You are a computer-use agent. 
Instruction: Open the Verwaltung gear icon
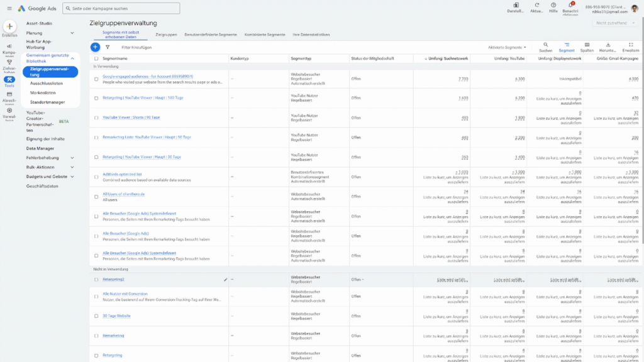tap(9, 111)
